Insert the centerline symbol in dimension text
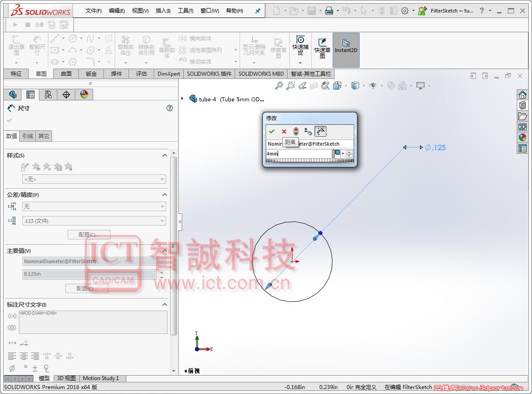 (47, 368)
